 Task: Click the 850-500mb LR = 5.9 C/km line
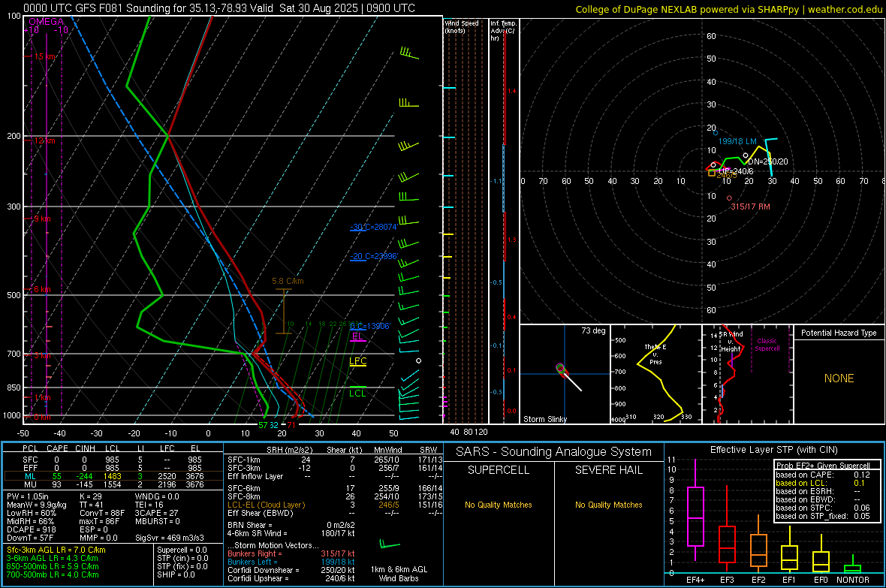[53, 566]
